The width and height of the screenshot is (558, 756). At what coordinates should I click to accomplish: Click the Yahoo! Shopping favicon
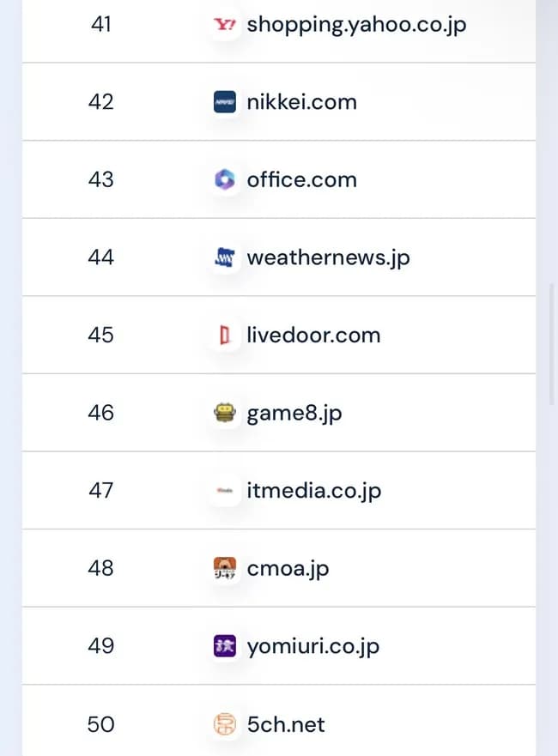225,24
